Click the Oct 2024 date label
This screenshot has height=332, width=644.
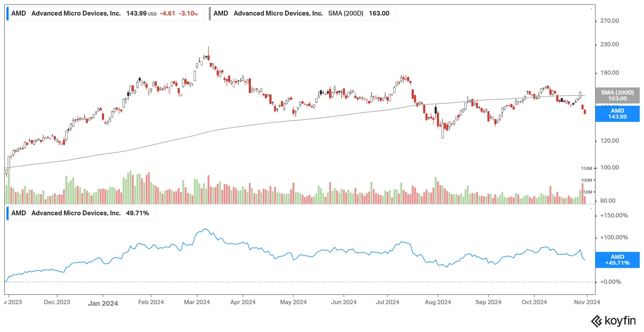click(534, 302)
